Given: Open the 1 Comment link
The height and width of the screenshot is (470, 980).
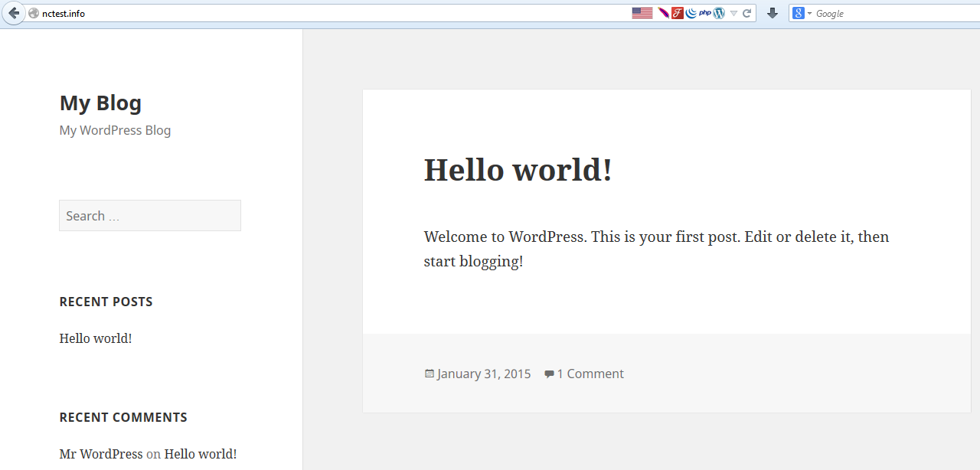Looking at the screenshot, I should click(590, 374).
